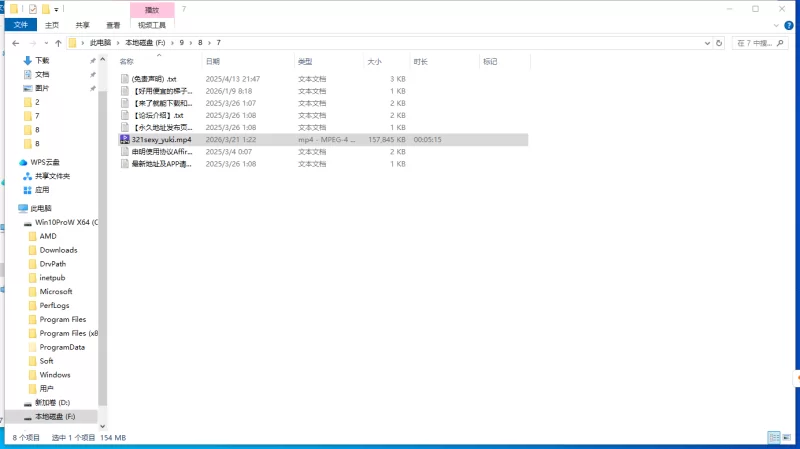Viewport: 800px width, 449px height.
Task: Click the navigation pane scroll up arrow
Action: pyautogui.click(x=103, y=60)
